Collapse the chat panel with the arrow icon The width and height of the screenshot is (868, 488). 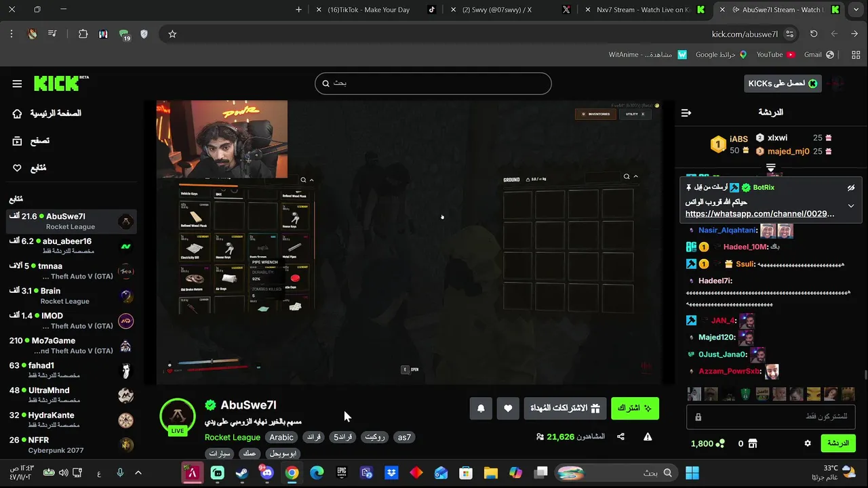(x=686, y=113)
